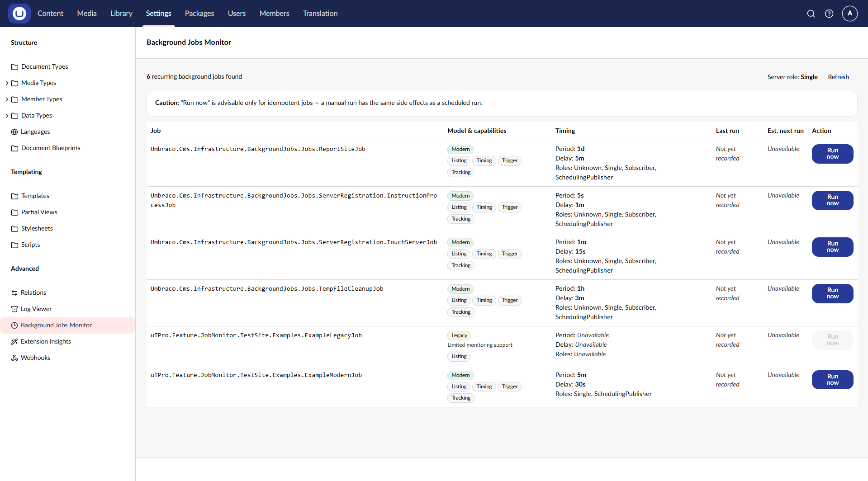Image resolution: width=868 pixels, height=481 pixels.
Task: Expand the Member Types tree node
Action: (7, 99)
